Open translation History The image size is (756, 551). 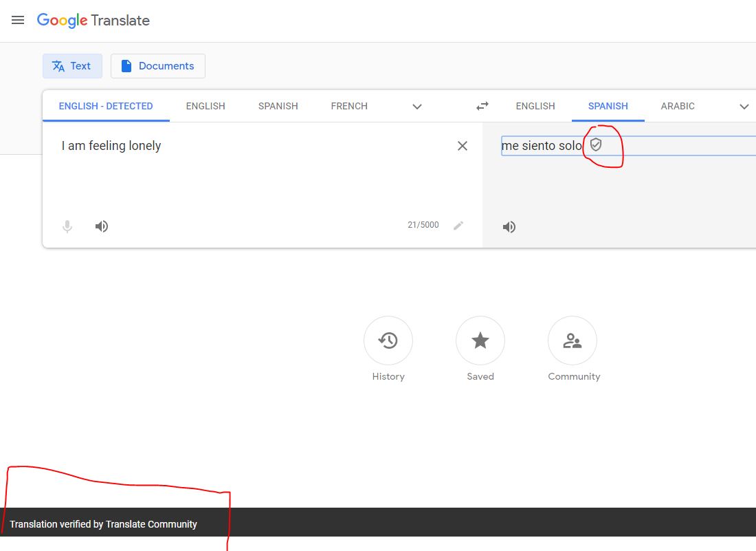pyautogui.click(x=388, y=340)
